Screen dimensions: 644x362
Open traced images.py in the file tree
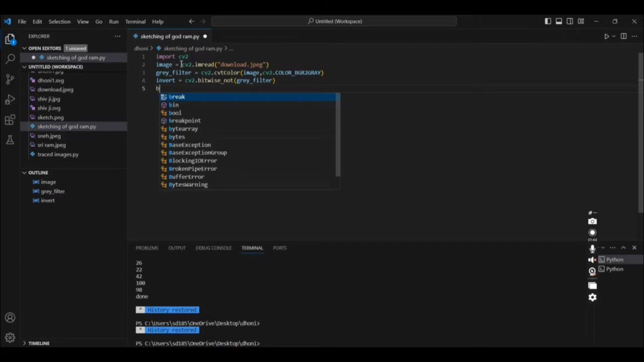pyautogui.click(x=58, y=154)
